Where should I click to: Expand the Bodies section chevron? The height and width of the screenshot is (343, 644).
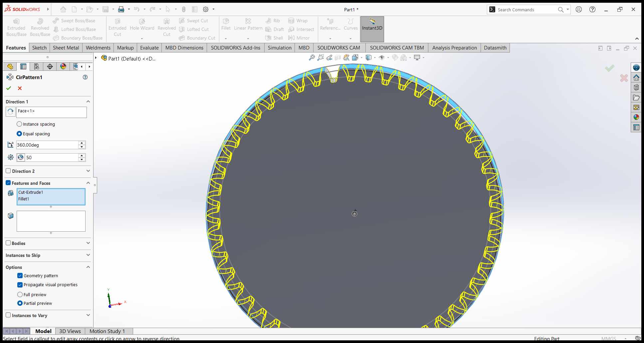[88, 243]
